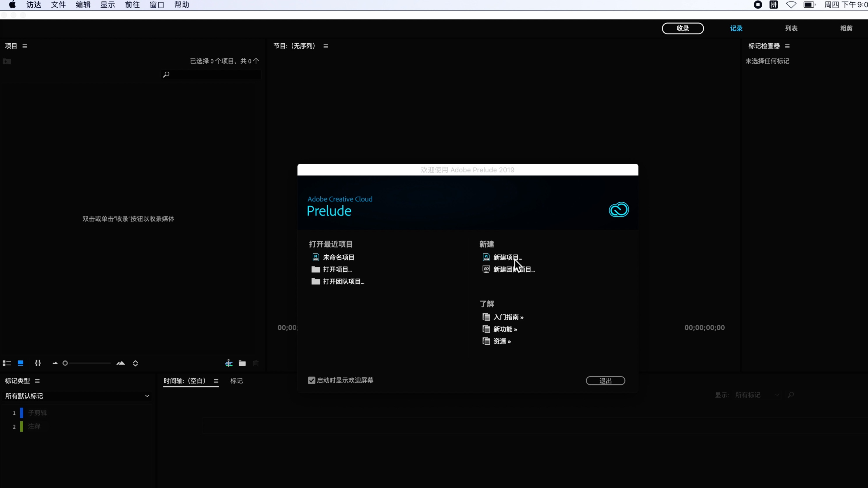
Task: Click small mountains zoom-out icon
Action: pyautogui.click(x=55, y=363)
